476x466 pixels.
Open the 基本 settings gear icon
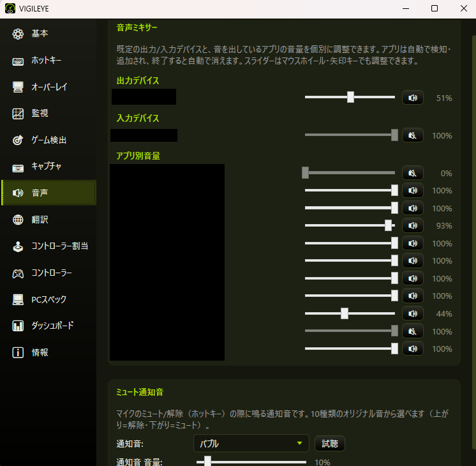(18, 34)
